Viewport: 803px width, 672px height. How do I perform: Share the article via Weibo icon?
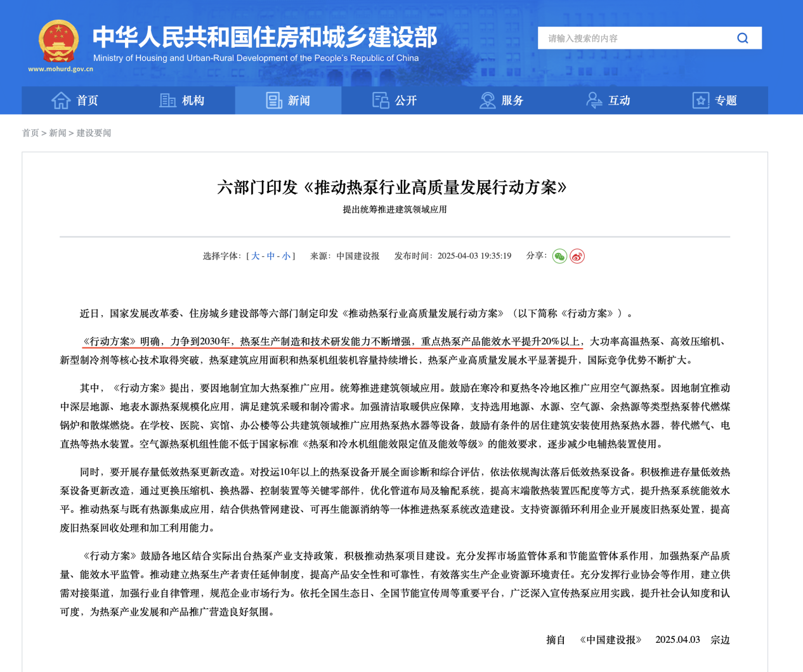pos(577,256)
